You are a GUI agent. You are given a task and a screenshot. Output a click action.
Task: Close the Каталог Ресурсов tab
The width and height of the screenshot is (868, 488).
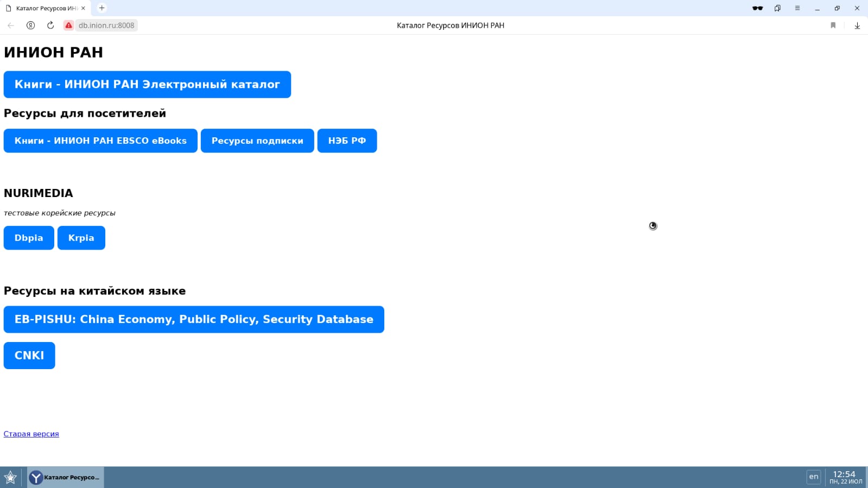tap(83, 8)
